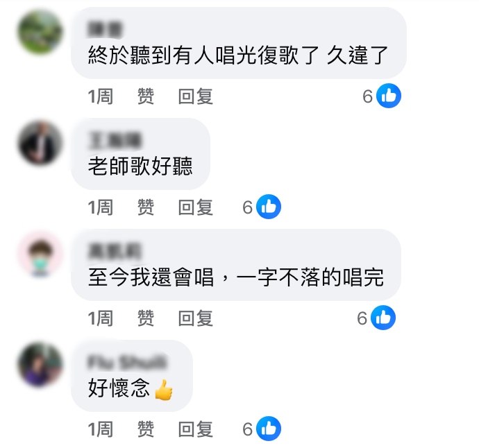479x448 pixels.
Task: Open suited man avatar of second commenter
Action: tap(40, 143)
